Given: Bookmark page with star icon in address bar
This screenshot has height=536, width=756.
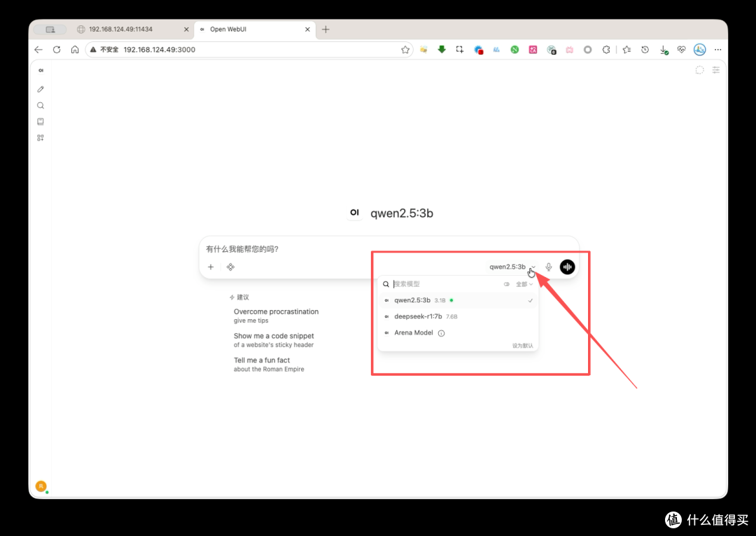Looking at the screenshot, I should click(405, 50).
